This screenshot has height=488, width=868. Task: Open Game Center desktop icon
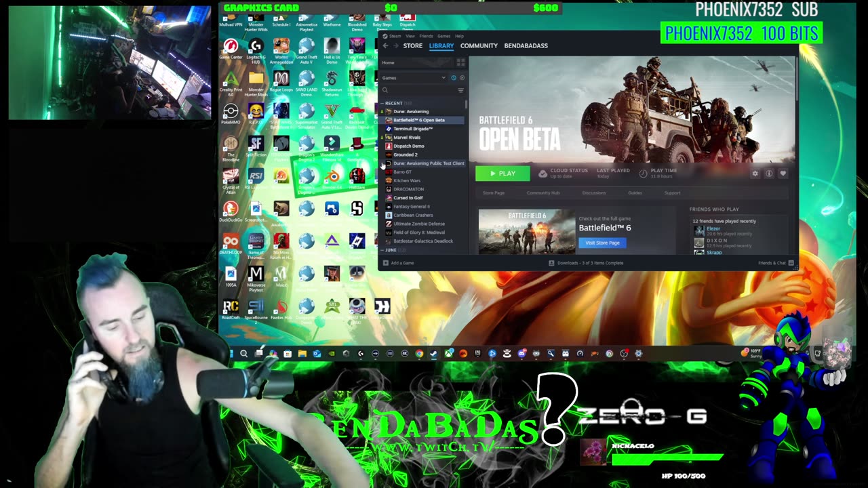pyautogui.click(x=231, y=49)
